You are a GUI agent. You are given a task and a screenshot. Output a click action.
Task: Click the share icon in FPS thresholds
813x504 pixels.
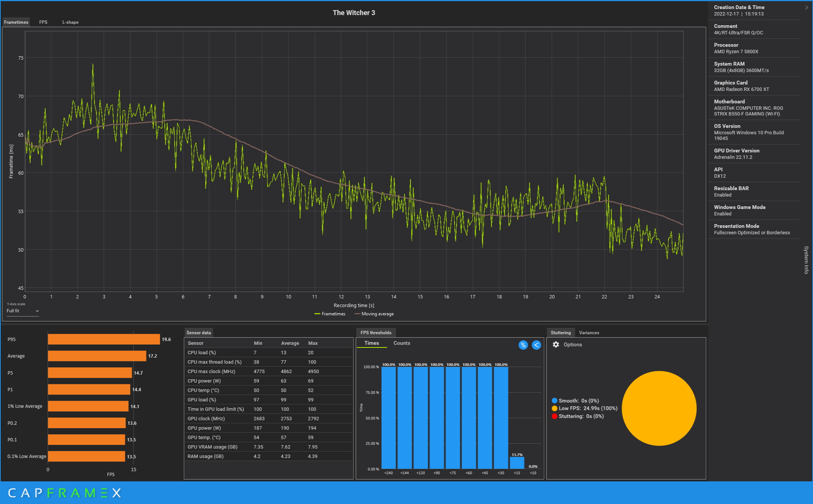[536, 345]
